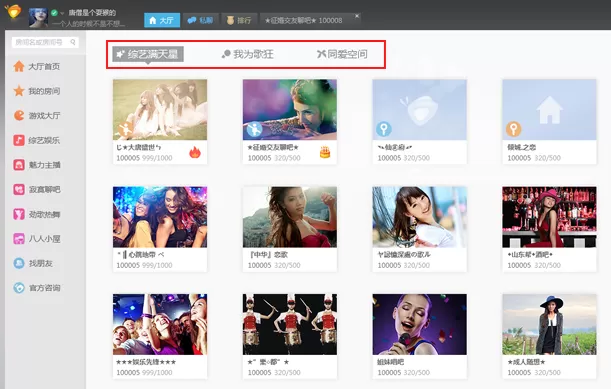Click the birthday cake icon on ★征婚交友聊吧★
Image resolution: width=611 pixels, height=389 pixels.
tap(325, 152)
